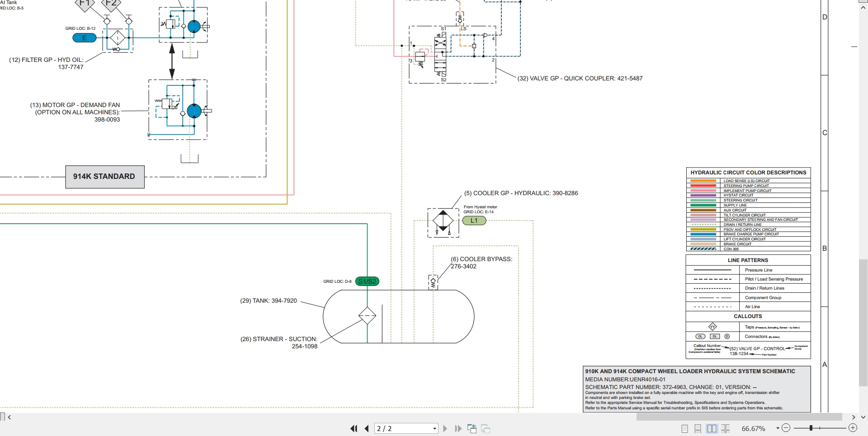Click the Air Line label
Screen dimensions: 868x436
click(752, 307)
